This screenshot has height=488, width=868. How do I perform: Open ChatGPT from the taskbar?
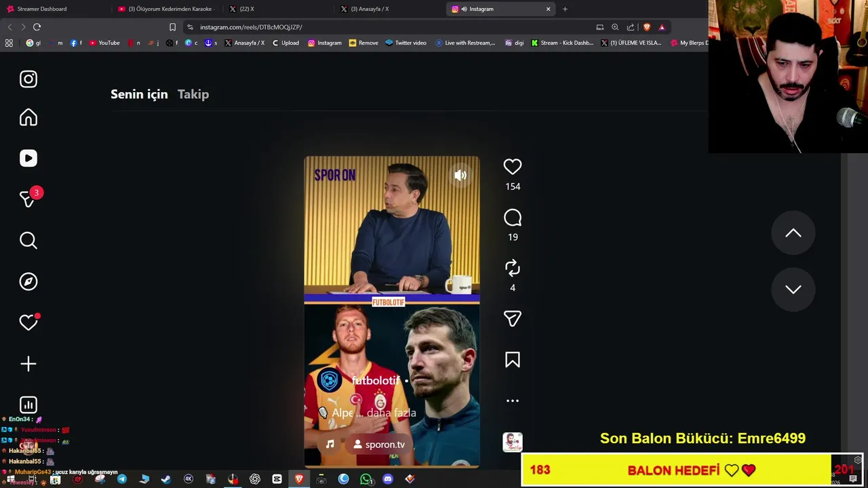pos(255,479)
